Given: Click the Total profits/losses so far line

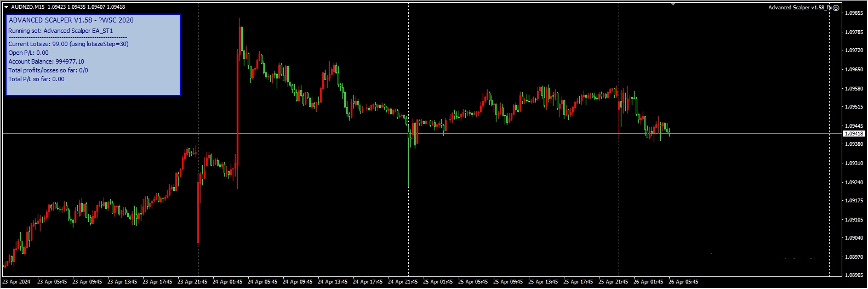Looking at the screenshot, I should pos(48,70).
